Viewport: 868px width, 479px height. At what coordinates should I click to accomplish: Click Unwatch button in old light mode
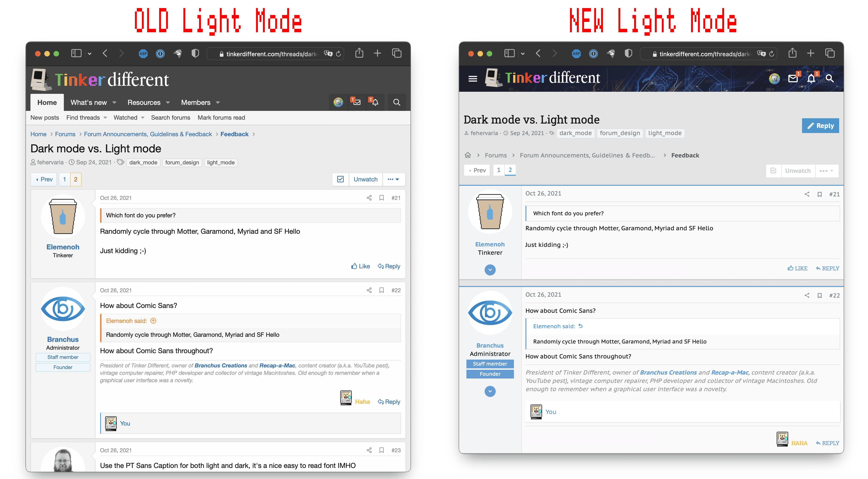[366, 179]
